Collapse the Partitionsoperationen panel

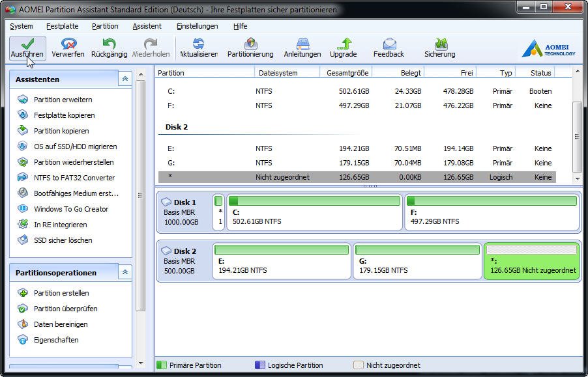[x=125, y=272]
